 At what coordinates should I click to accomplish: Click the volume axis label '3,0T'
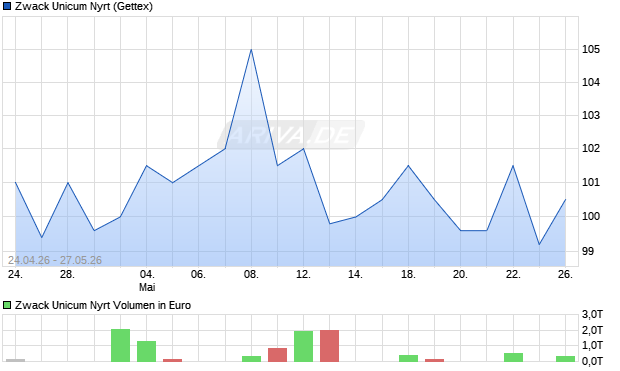coord(592,314)
